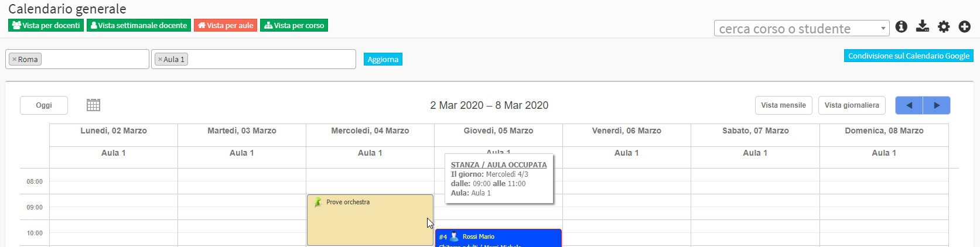Open Vista per docenti view
This screenshot has width=980, height=247.
[46, 25]
